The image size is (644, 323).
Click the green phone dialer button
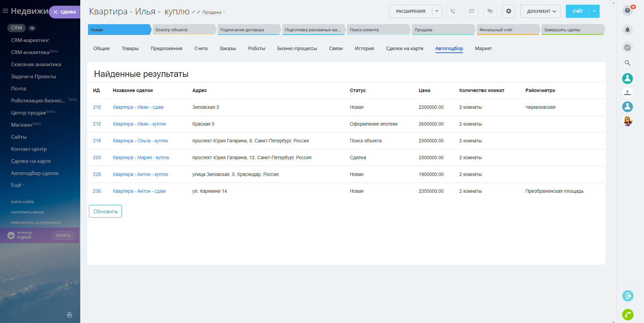[628, 315]
